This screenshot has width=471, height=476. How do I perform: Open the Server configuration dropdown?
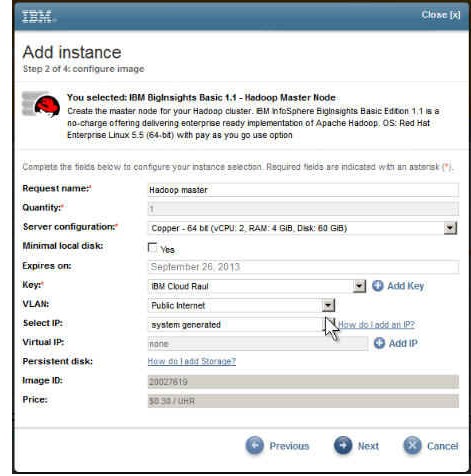[x=302, y=228]
